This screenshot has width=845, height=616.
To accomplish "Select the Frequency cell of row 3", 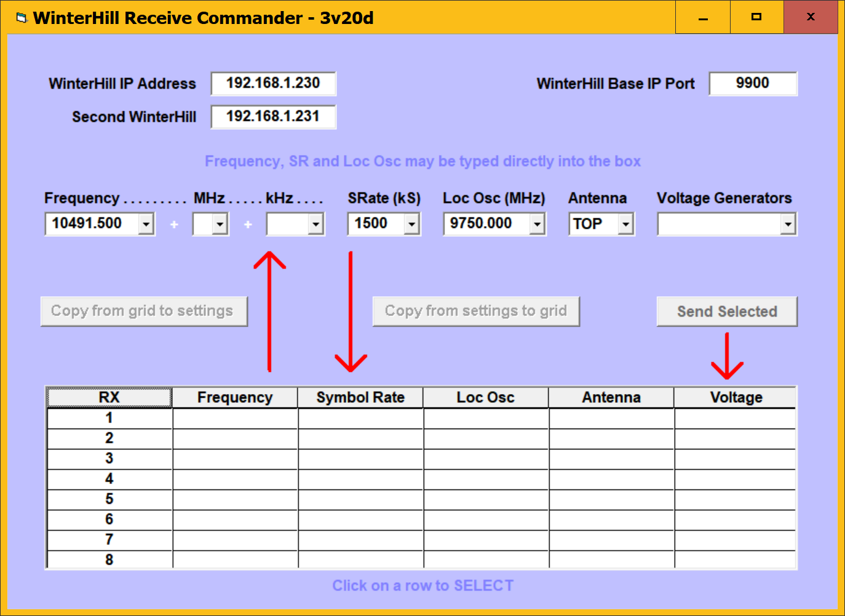I will (235, 459).
